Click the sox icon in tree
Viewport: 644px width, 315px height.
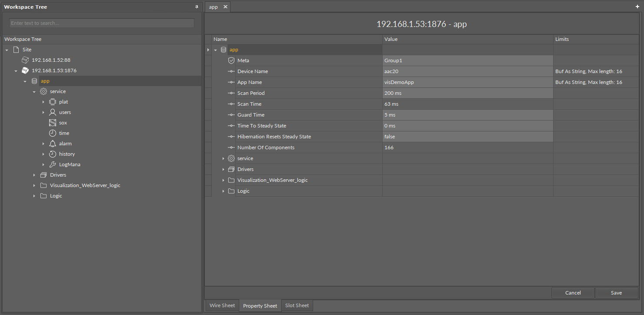point(53,123)
